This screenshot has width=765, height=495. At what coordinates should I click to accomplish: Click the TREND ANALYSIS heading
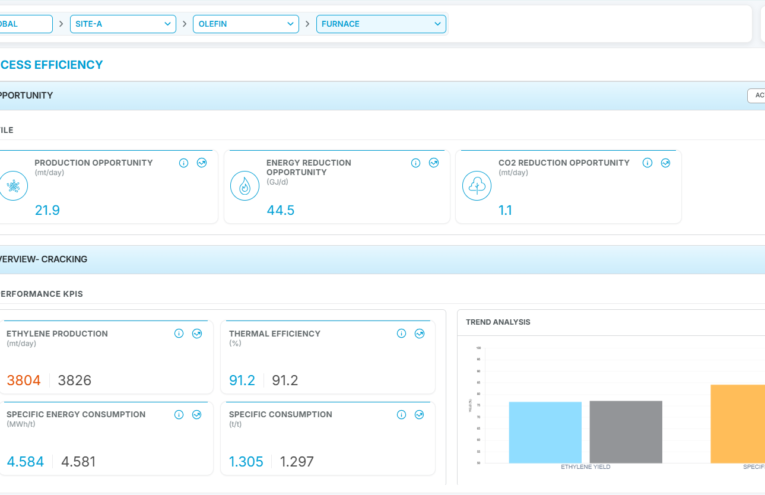[x=498, y=322]
